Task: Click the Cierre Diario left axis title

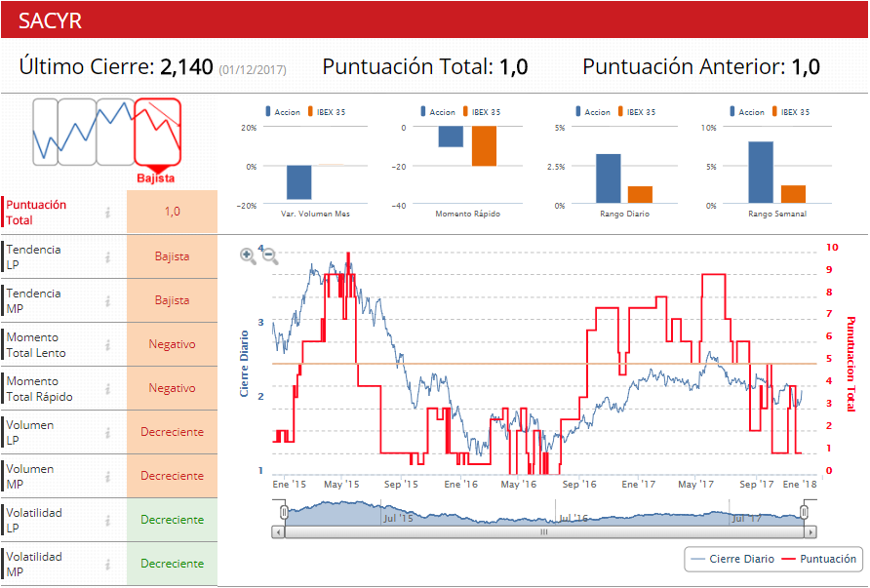Action: pyautogui.click(x=244, y=364)
